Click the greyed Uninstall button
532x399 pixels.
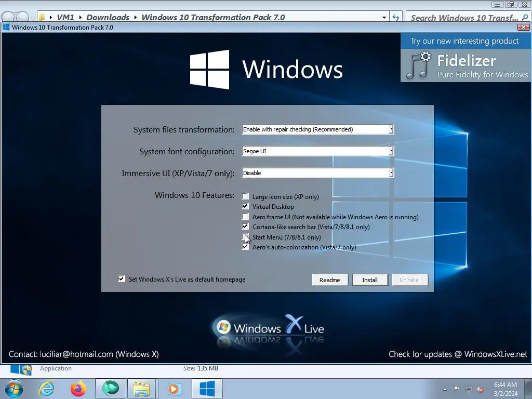coord(410,280)
